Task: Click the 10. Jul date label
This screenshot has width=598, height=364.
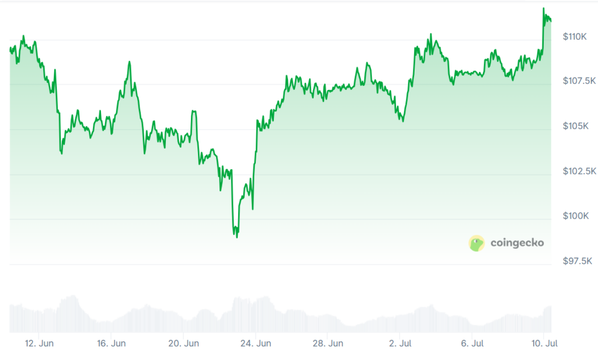Action: [x=543, y=344]
